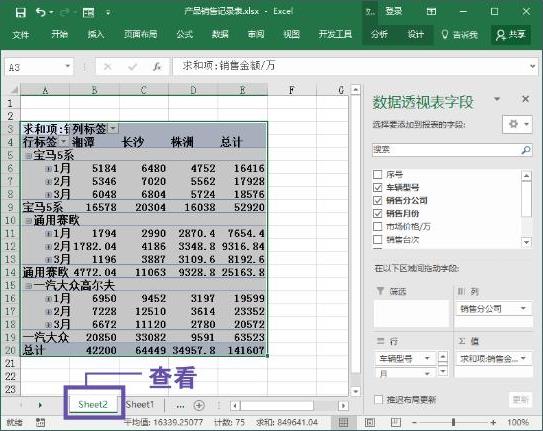This screenshot has width=543, height=431.
Task: Click the formula bar cancel X icon
Action: tap(108, 66)
